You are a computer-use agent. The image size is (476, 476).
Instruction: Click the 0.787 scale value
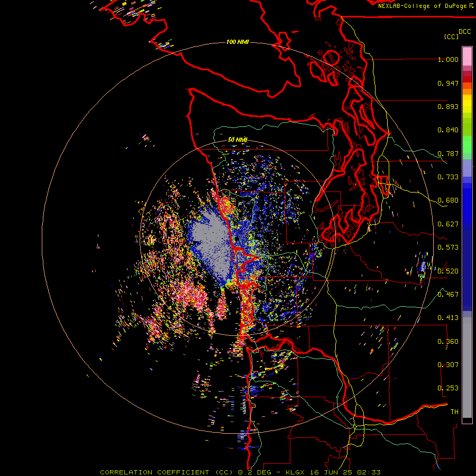tap(448, 153)
